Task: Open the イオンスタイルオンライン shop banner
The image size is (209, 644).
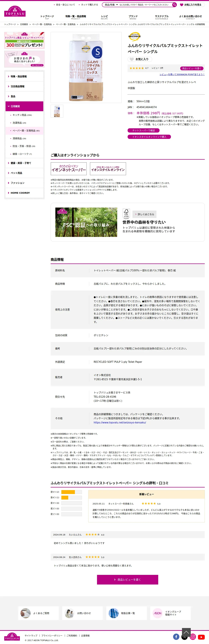Action: (x=108, y=169)
